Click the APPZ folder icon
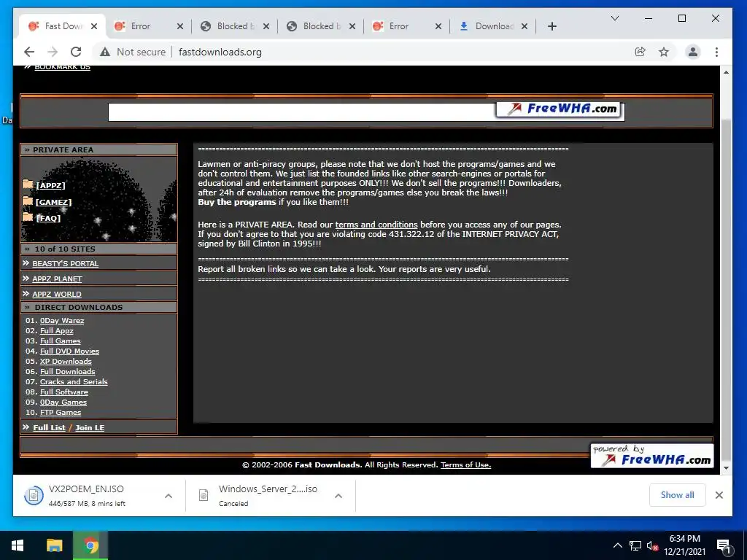 tap(28, 184)
